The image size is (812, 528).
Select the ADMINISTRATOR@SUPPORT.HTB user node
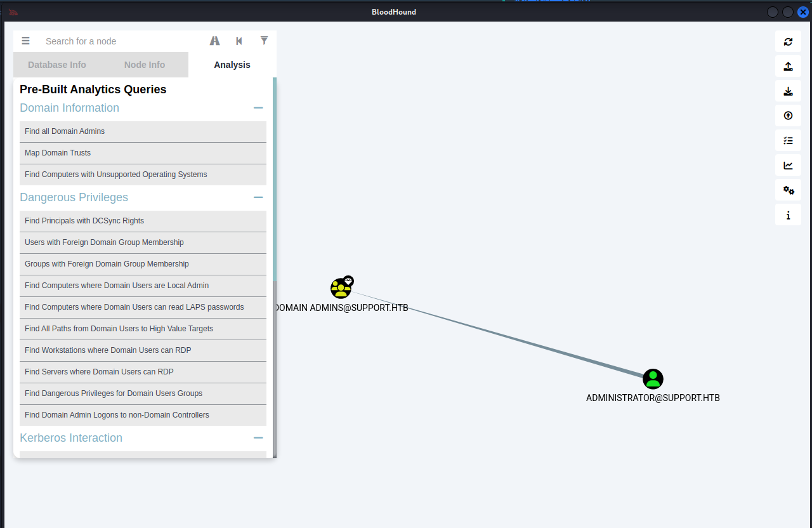[x=653, y=379]
